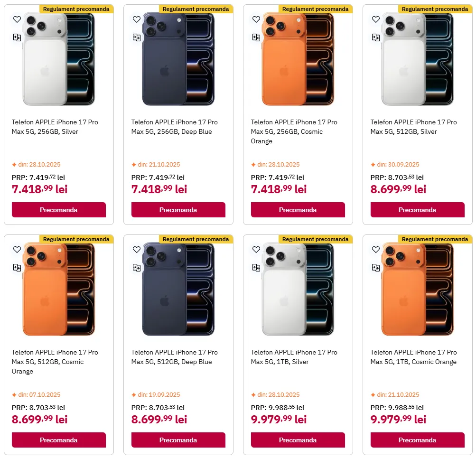Screen dimensions: 476x458
Task: Regulament precomanda tag on 1TB Silver card
Action: point(316,239)
